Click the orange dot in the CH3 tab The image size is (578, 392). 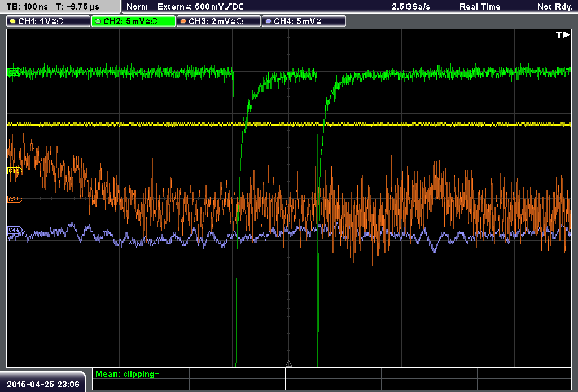coord(183,21)
